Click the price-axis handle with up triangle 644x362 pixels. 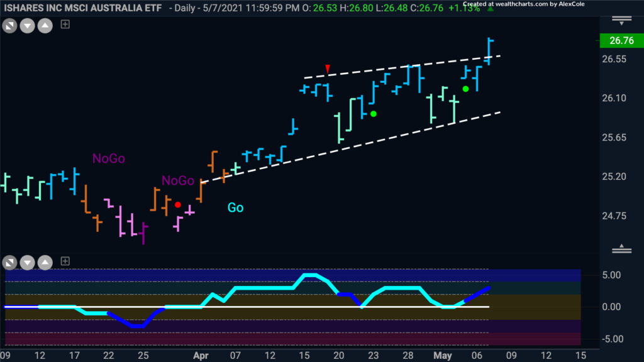pyautogui.click(x=621, y=248)
